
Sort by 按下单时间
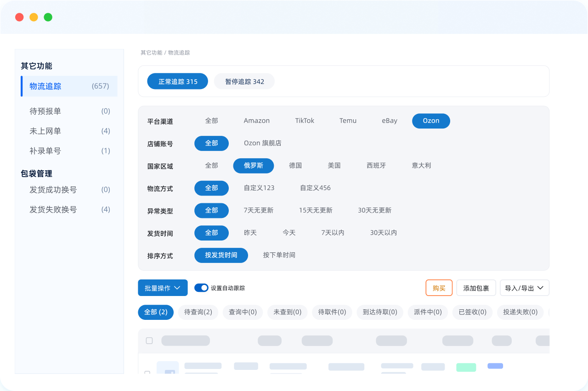(279, 255)
